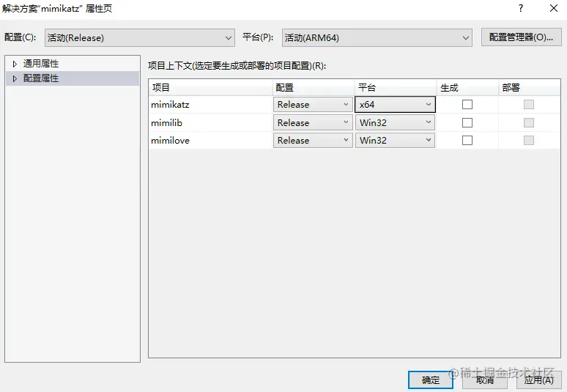Expand the 通用属性 tree node

tap(15, 64)
